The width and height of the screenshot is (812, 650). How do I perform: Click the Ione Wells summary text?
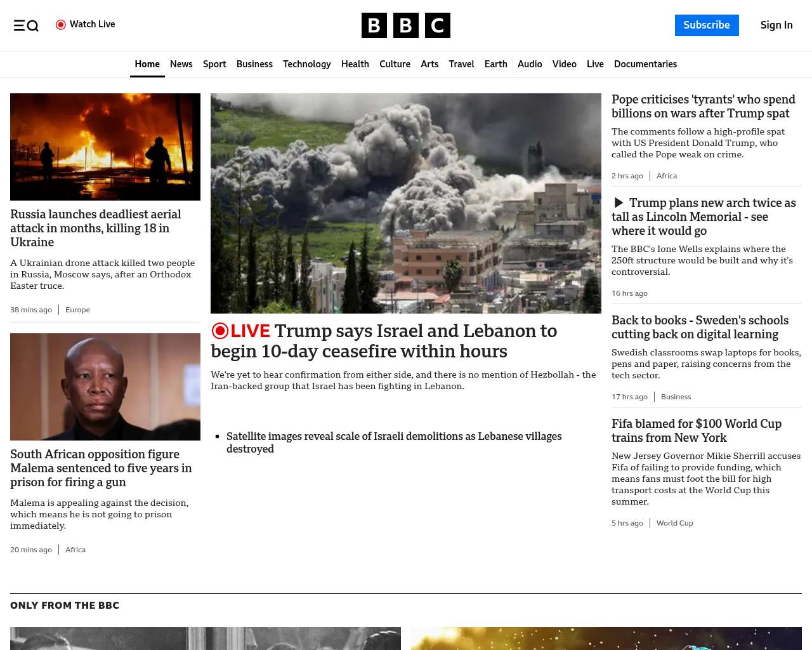point(702,260)
